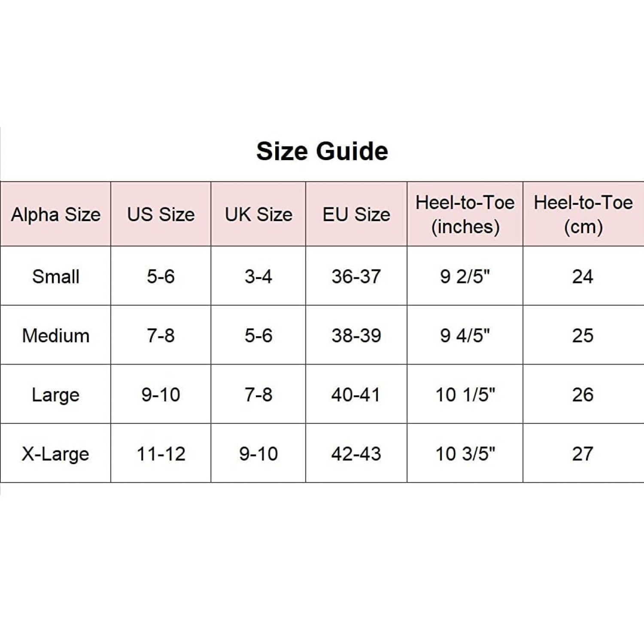Image resolution: width=644 pixels, height=644 pixels.
Task: Select the 36-37 EU size cell
Action: pos(356,276)
